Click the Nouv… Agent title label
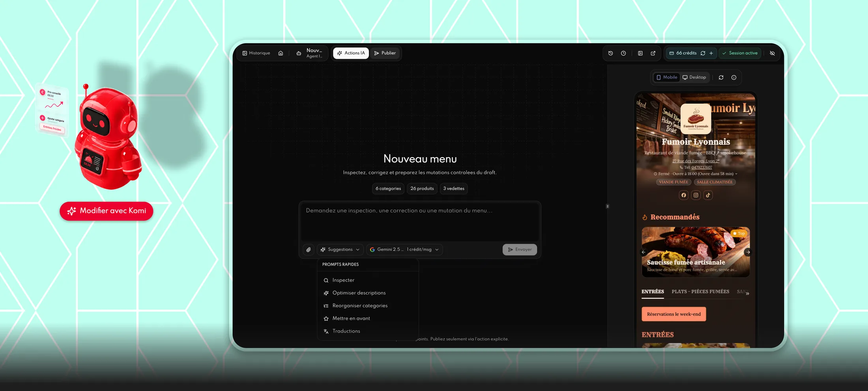868x391 pixels. (x=314, y=53)
